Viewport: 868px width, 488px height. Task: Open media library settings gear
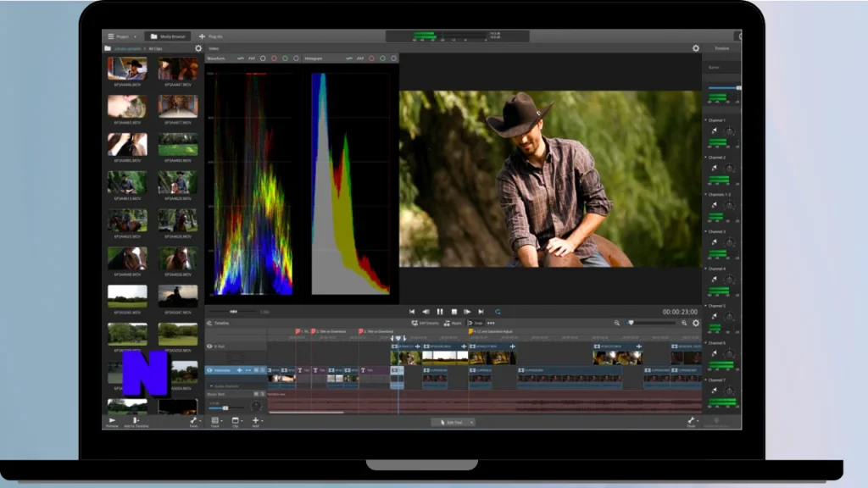[x=198, y=48]
